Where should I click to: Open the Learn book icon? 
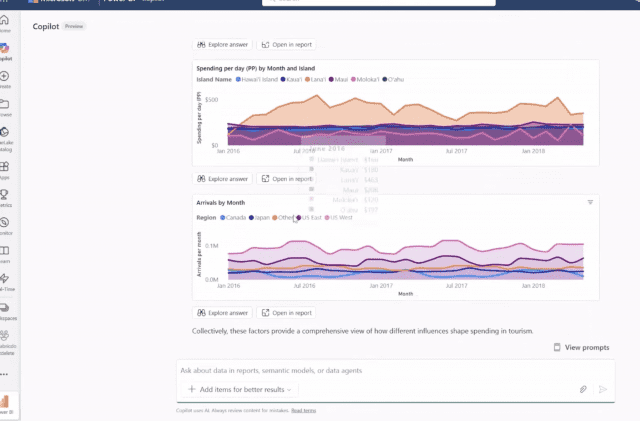(x=4, y=251)
